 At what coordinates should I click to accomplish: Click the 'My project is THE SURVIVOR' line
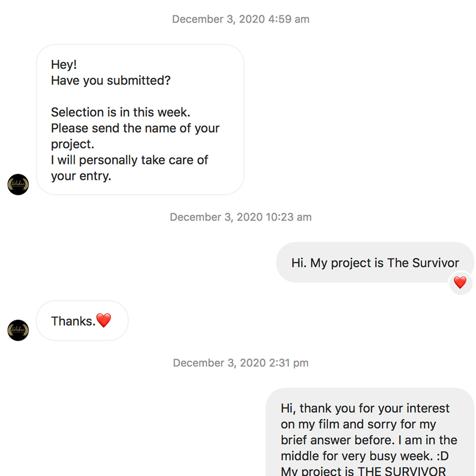coord(364,471)
